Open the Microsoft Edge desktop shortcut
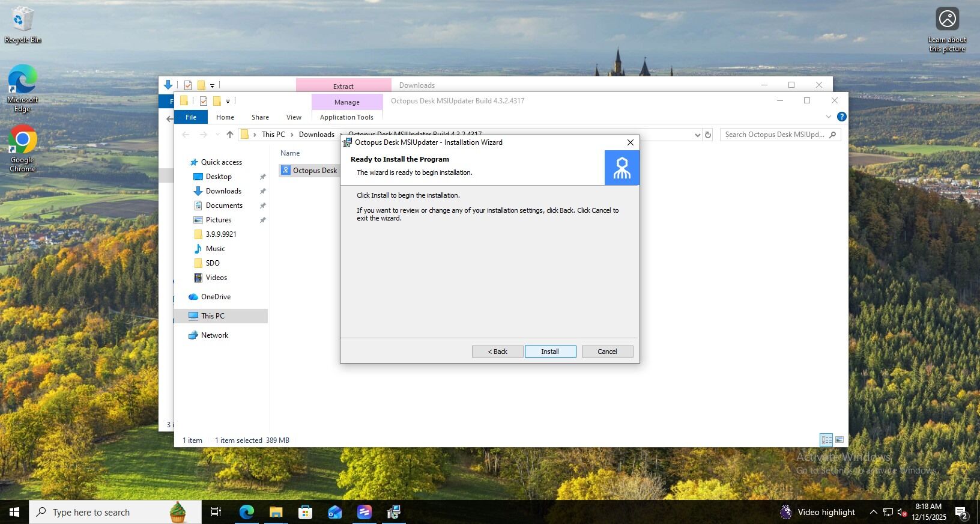Image resolution: width=980 pixels, height=524 pixels. (x=22, y=89)
